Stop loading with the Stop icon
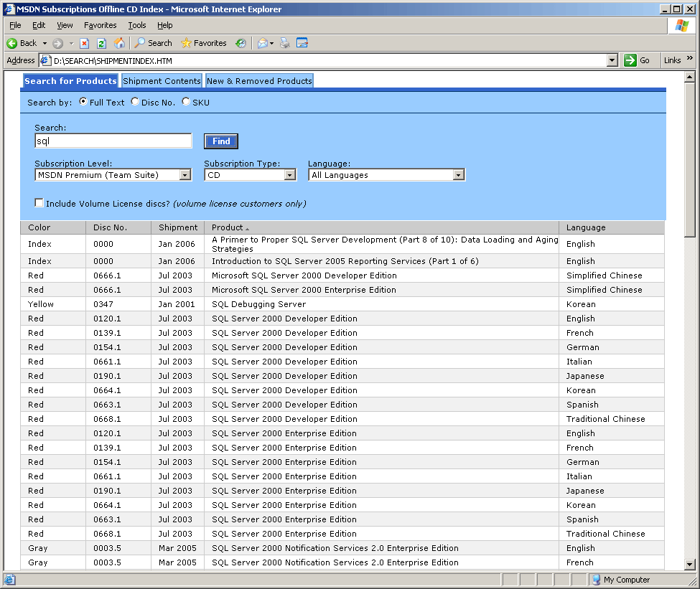This screenshot has height=589, width=700. click(x=85, y=43)
